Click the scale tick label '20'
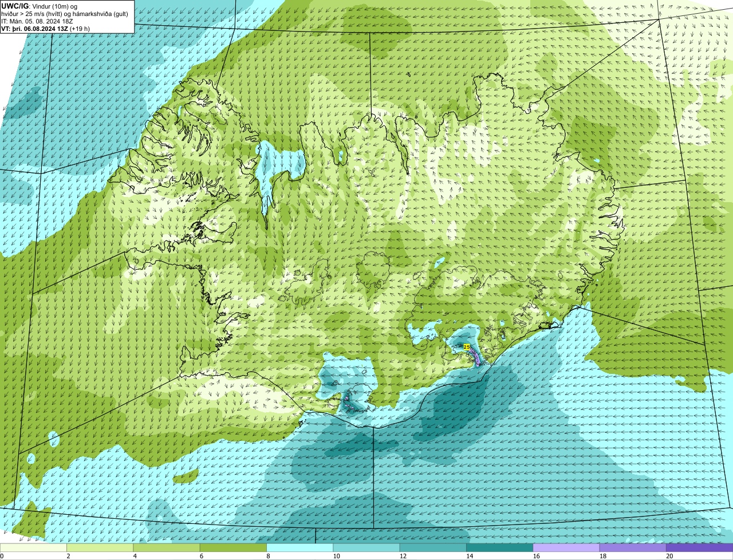The height and width of the screenshot is (560, 733). click(669, 556)
